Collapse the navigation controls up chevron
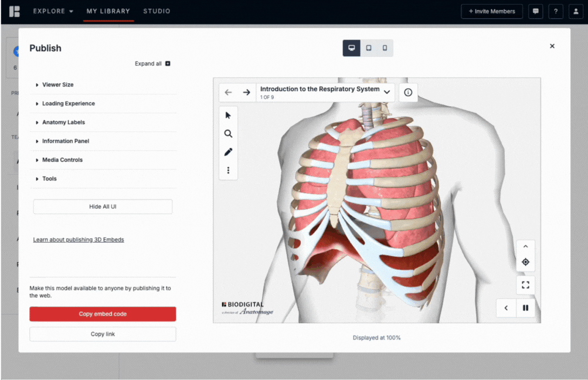Screen dimensions: 588x380 (525, 246)
